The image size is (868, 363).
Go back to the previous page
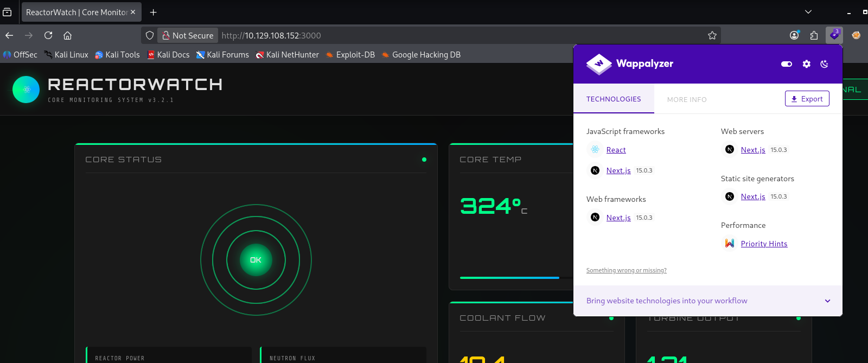point(9,35)
